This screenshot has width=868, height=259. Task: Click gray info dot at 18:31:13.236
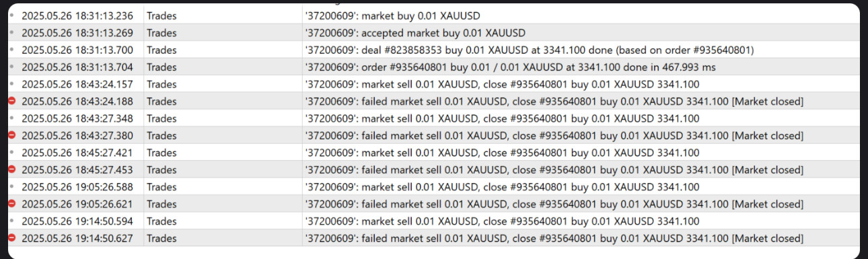(x=11, y=15)
